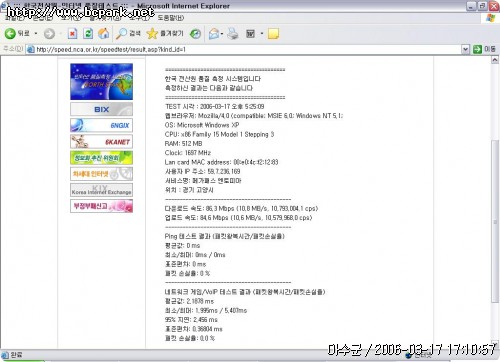Click the IE icon in the title bar
This screenshot has width=500, height=362.
[x=4, y=6]
